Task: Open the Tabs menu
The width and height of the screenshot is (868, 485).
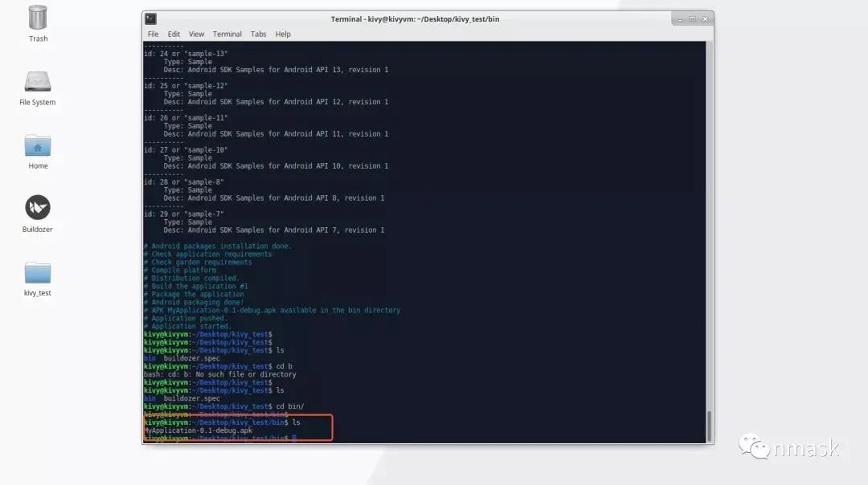Action: [258, 34]
